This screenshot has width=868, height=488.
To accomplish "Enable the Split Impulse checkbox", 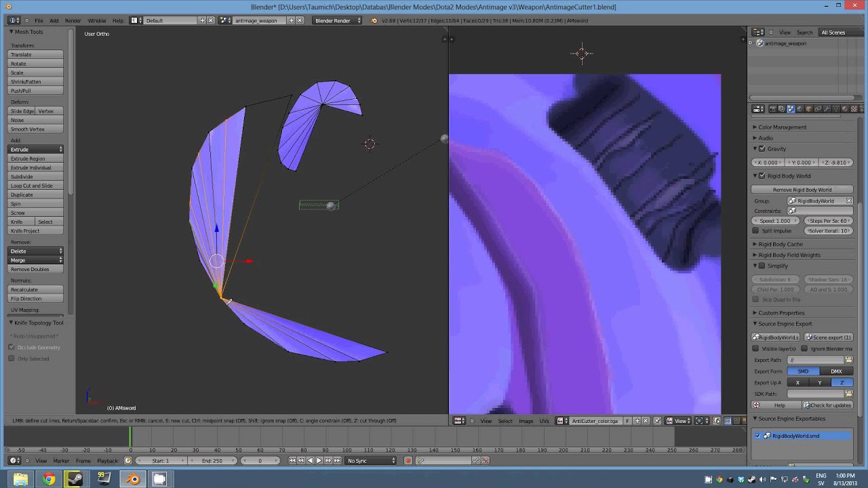I will (x=756, y=231).
